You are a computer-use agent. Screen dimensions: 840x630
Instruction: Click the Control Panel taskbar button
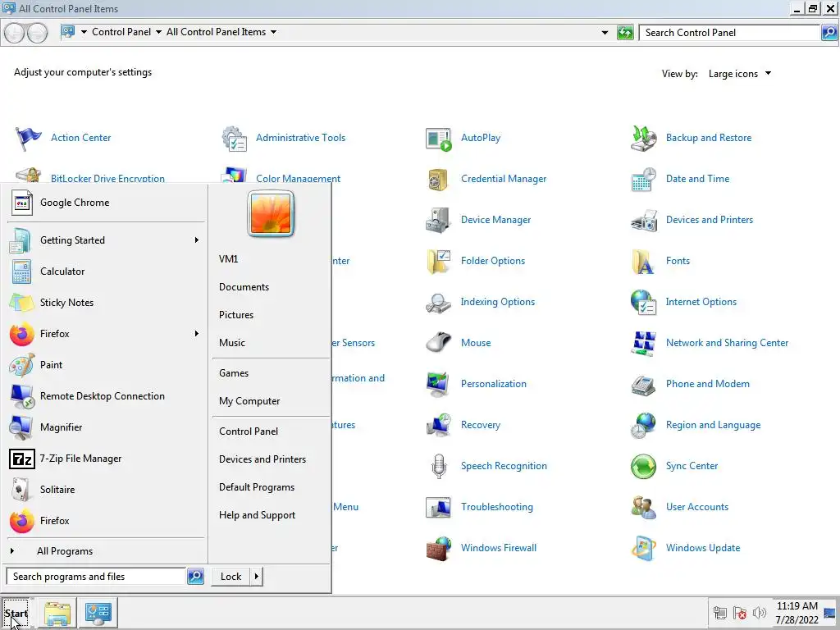tap(98, 614)
